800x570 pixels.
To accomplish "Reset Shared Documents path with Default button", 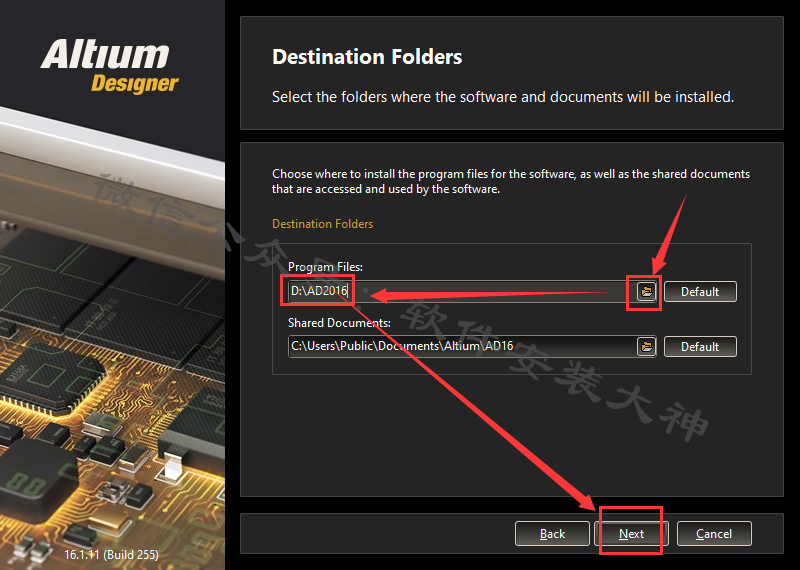I will click(700, 346).
